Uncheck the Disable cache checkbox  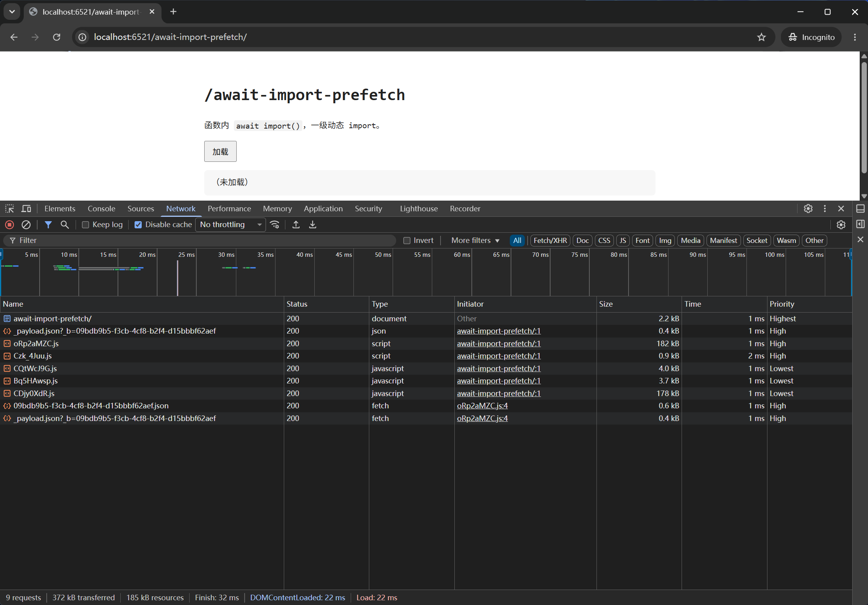pos(138,225)
